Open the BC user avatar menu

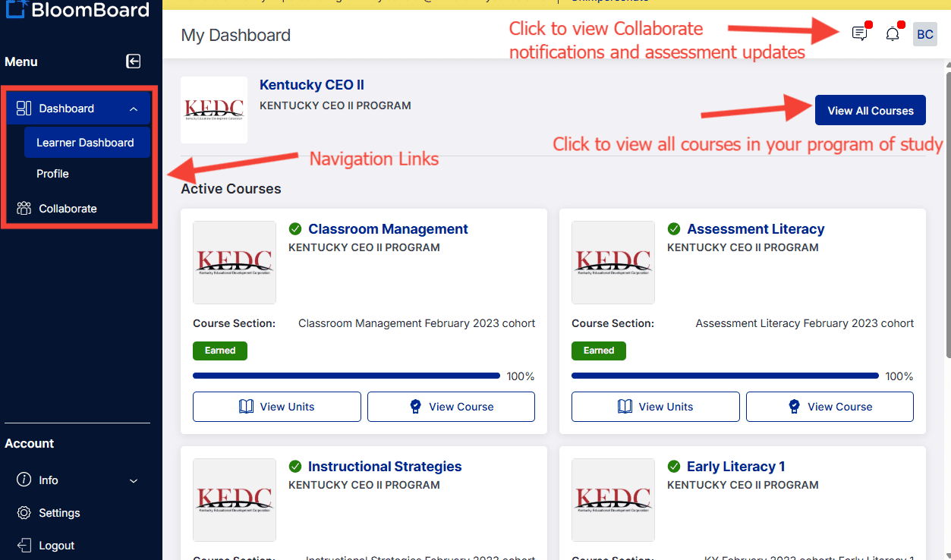point(924,34)
